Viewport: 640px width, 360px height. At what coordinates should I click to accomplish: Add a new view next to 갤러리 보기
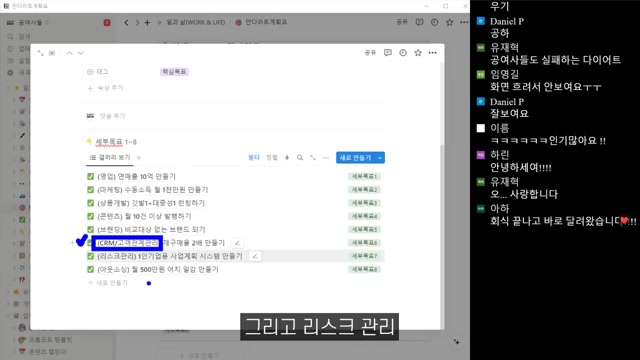coord(139,158)
